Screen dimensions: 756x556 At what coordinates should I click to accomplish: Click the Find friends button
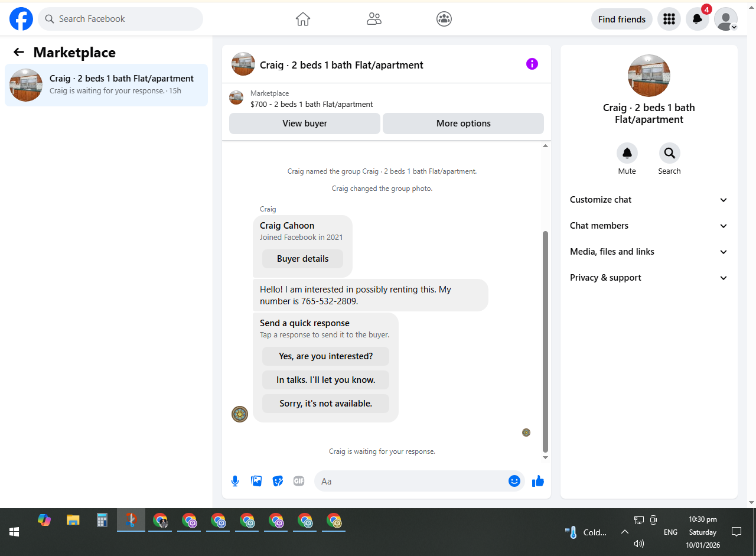[622, 19]
